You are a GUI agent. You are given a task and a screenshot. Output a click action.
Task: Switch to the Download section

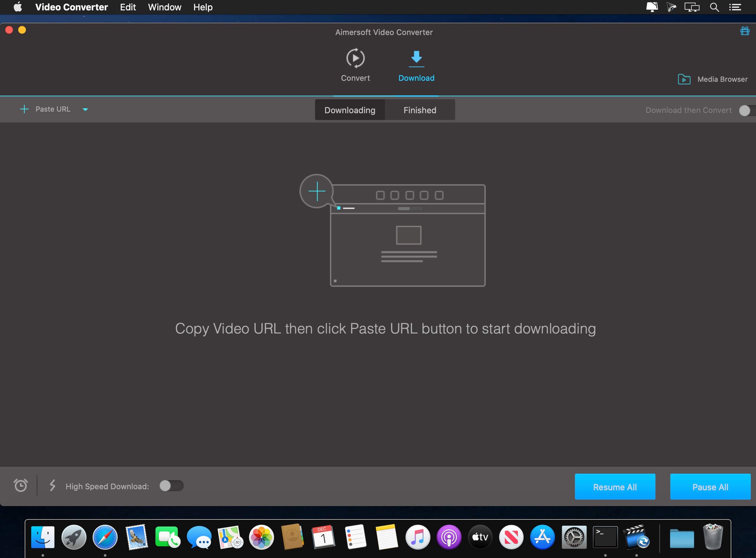click(x=416, y=66)
